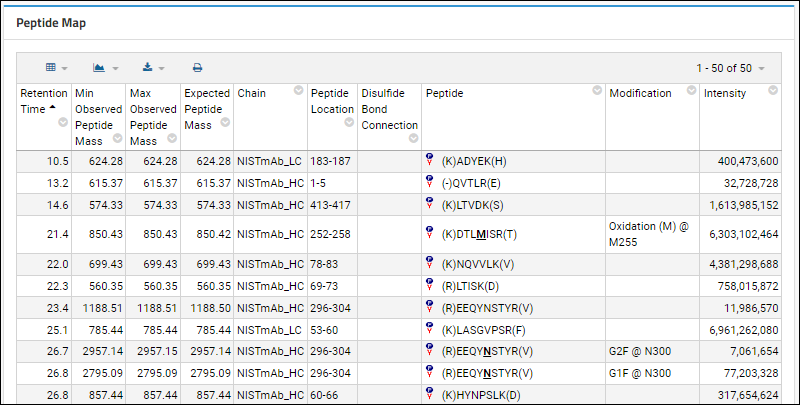Image resolution: width=800 pixels, height=405 pixels.
Task: Click the NISTmAb_LC cell in 25.1 row
Action: pyautogui.click(x=270, y=331)
